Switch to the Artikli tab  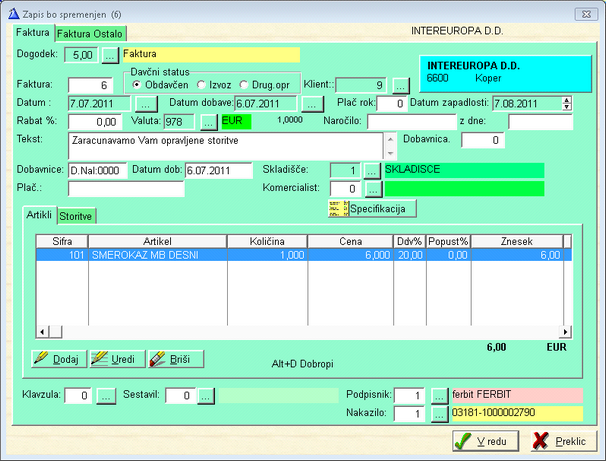coord(39,215)
